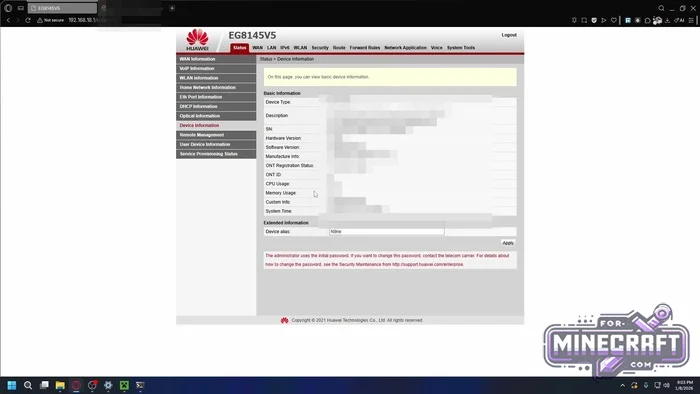Open the Network Application tab
The height and width of the screenshot is (394, 700).
click(x=405, y=48)
